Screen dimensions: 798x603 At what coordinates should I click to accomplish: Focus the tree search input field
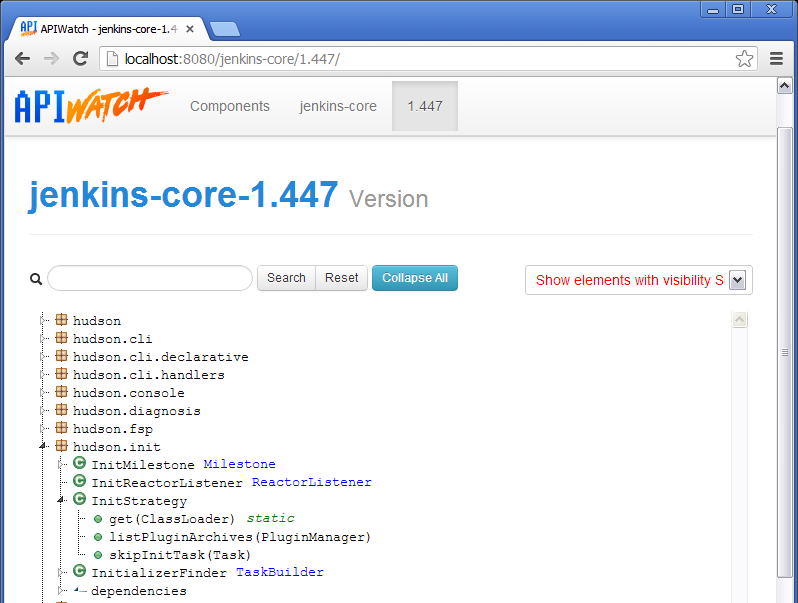[150, 278]
